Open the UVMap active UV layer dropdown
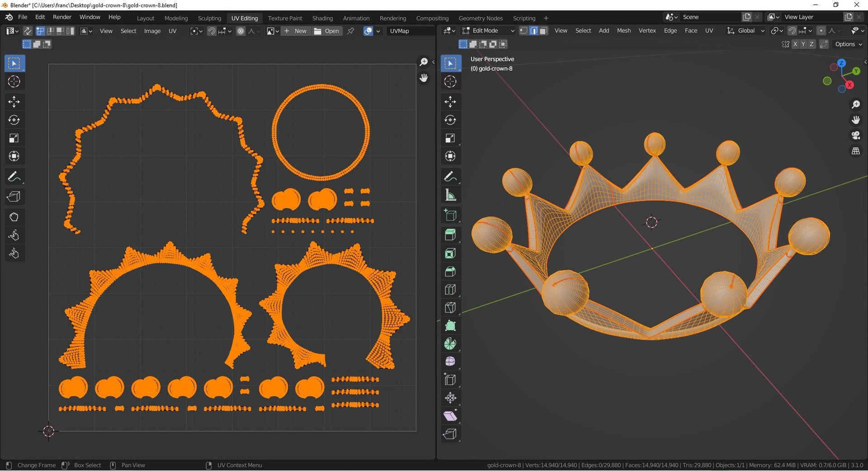The image size is (868, 471). (410, 31)
